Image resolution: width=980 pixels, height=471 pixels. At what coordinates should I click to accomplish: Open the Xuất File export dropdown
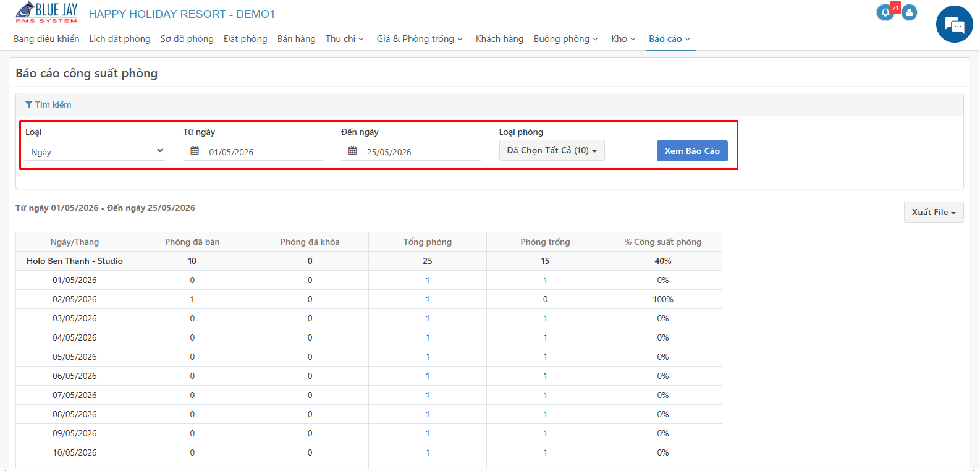[934, 212]
